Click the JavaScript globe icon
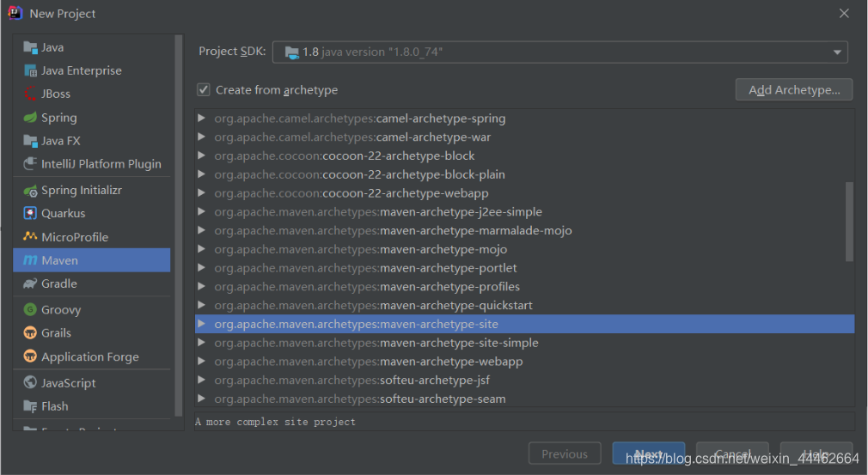Screen dimensions: 868x475 [x=30, y=382]
